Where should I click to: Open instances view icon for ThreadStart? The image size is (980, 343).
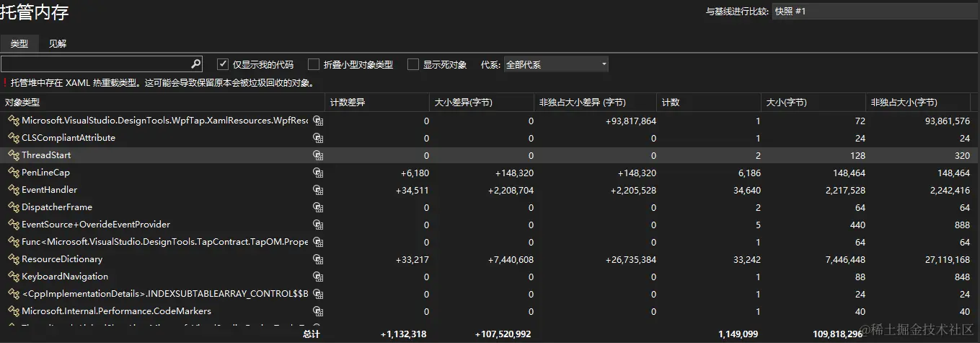coord(317,155)
